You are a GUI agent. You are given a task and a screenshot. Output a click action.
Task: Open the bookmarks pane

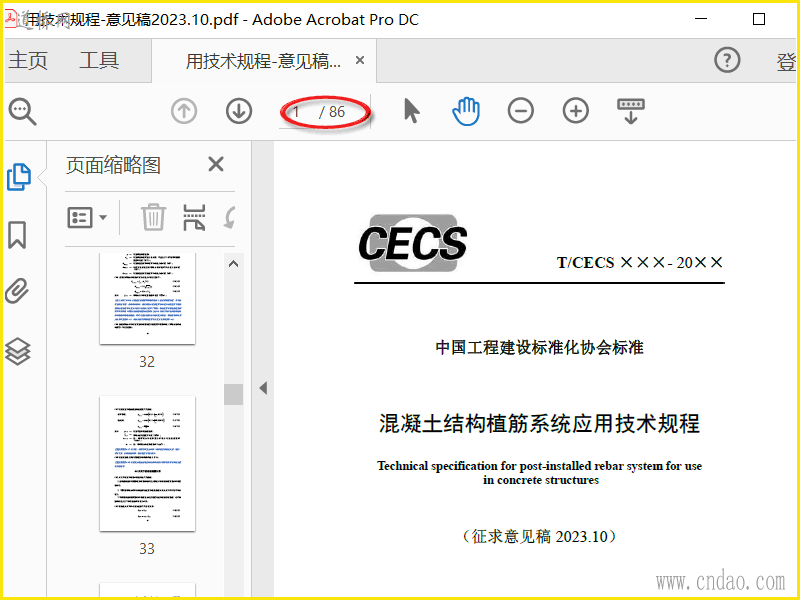tap(17, 235)
